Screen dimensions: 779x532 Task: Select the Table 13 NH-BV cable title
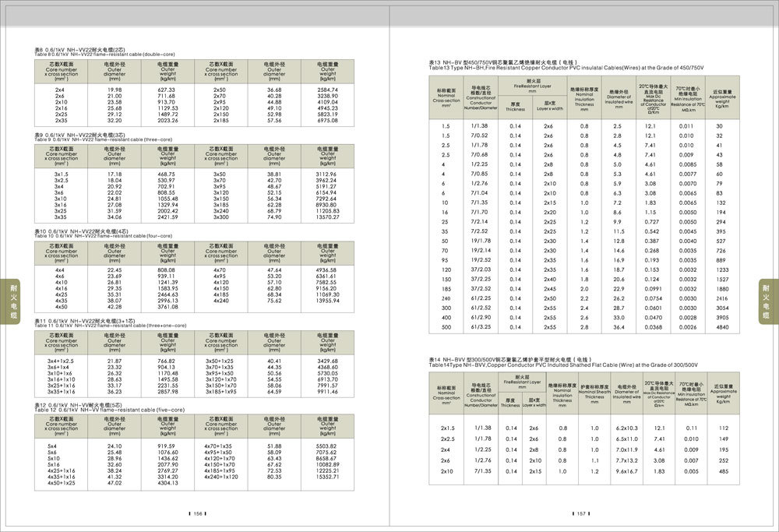[x=566, y=65]
